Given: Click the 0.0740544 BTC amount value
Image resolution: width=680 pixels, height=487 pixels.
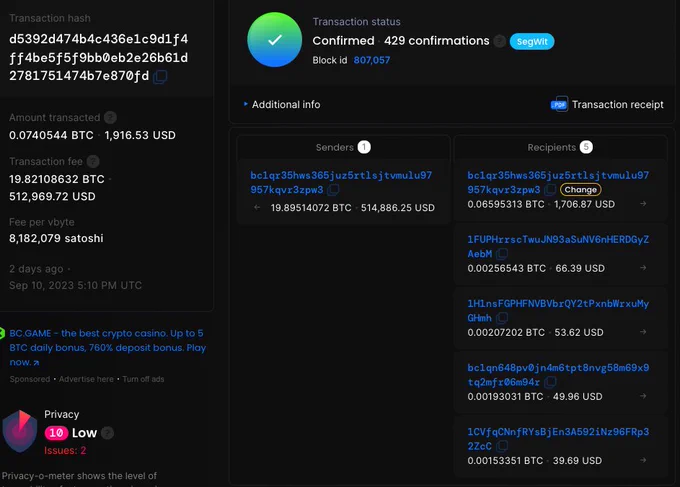Looking at the screenshot, I should coord(51,135).
